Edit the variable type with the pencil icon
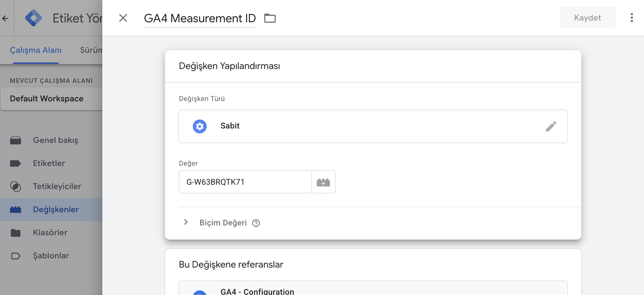644x295 pixels. tap(552, 126)
